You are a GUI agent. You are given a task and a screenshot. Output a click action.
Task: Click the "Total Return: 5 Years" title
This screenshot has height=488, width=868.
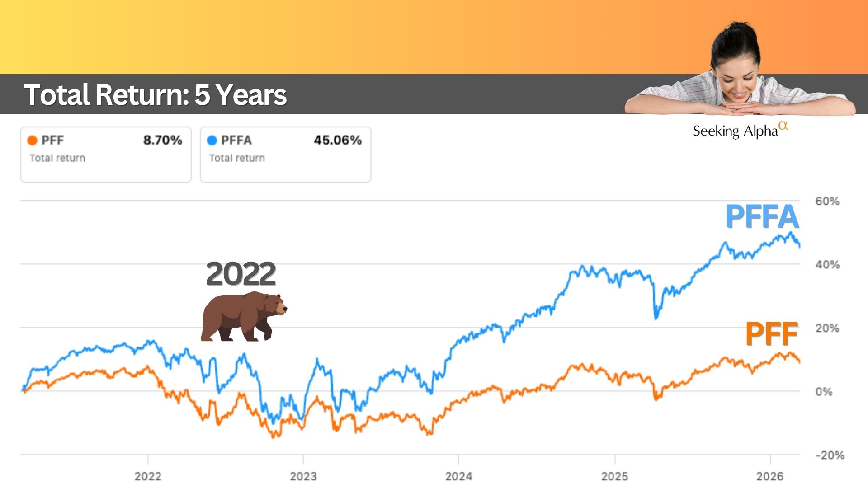point(156,95)
